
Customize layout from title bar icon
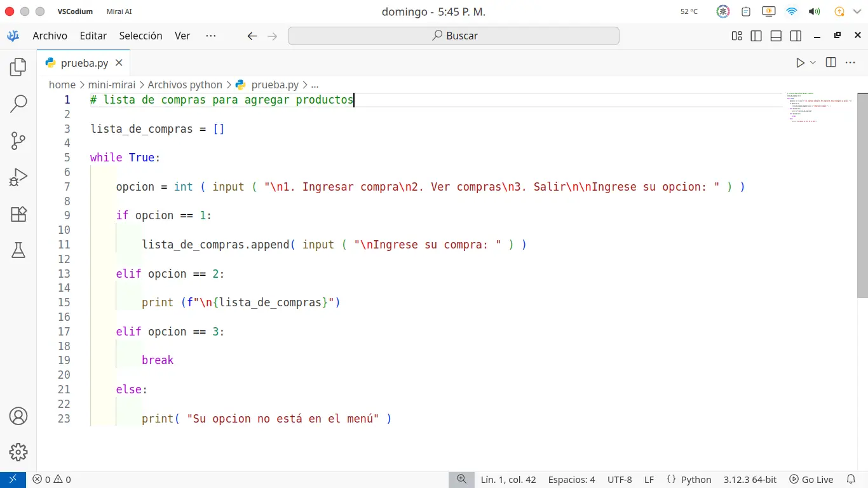coord(737,36)
